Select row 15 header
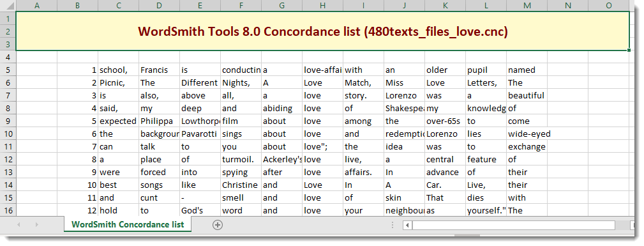Viewport: 644px width, 246px height. [8, 197]
